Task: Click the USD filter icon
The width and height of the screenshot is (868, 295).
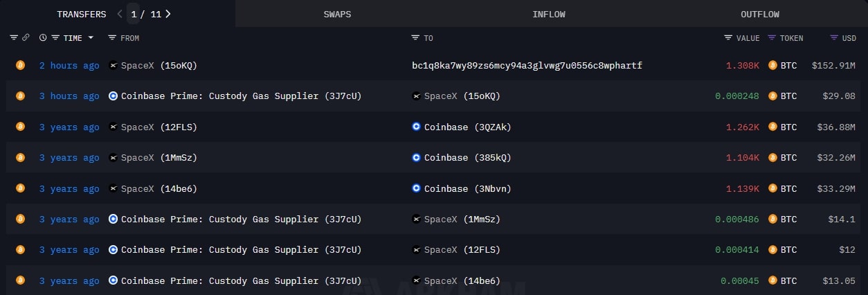Action: click(834, 38)
